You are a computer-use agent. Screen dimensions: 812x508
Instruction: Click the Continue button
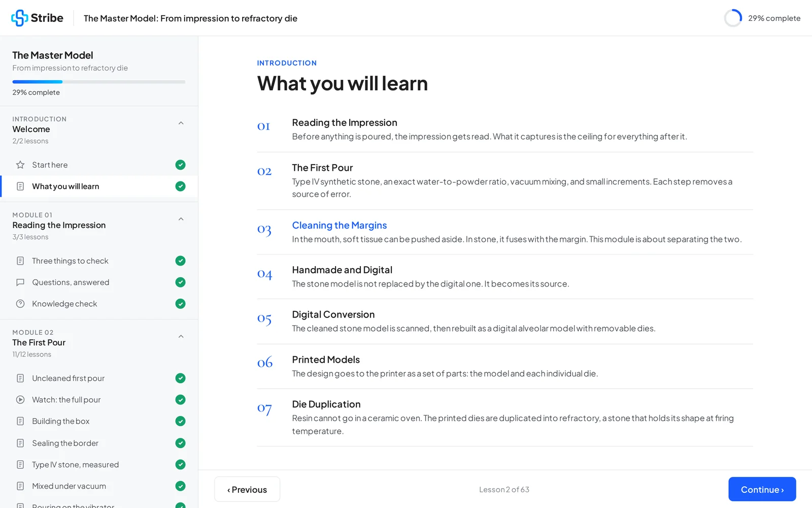762,489
